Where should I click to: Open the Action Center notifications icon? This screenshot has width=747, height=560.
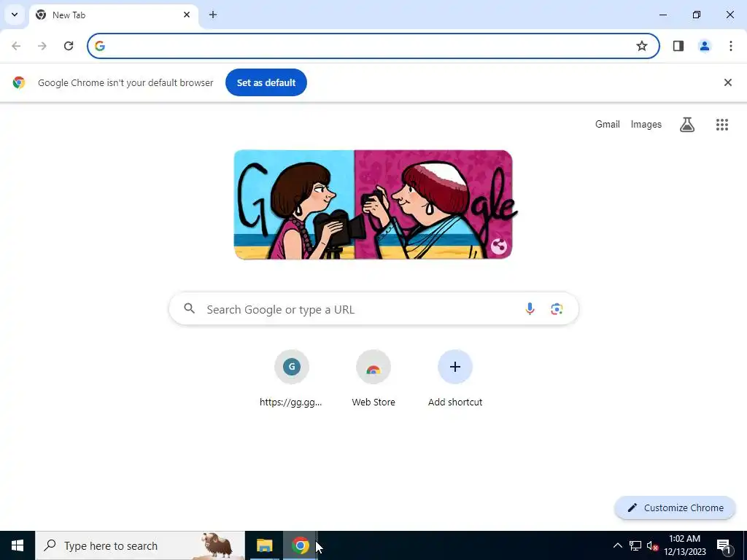724,545
